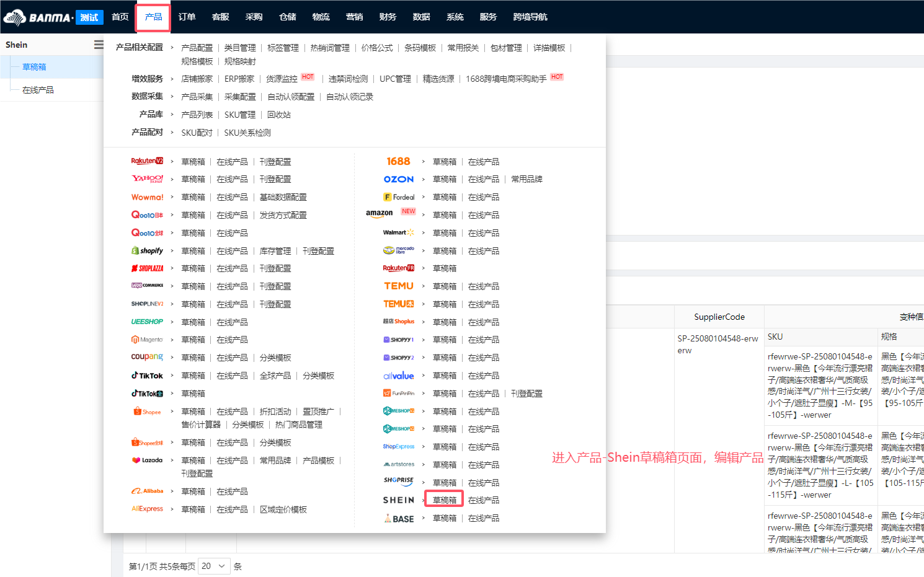Viewport: 924px width, 577px height.
Task: Click the BASE platform logo
Action: tap(398, 518)
